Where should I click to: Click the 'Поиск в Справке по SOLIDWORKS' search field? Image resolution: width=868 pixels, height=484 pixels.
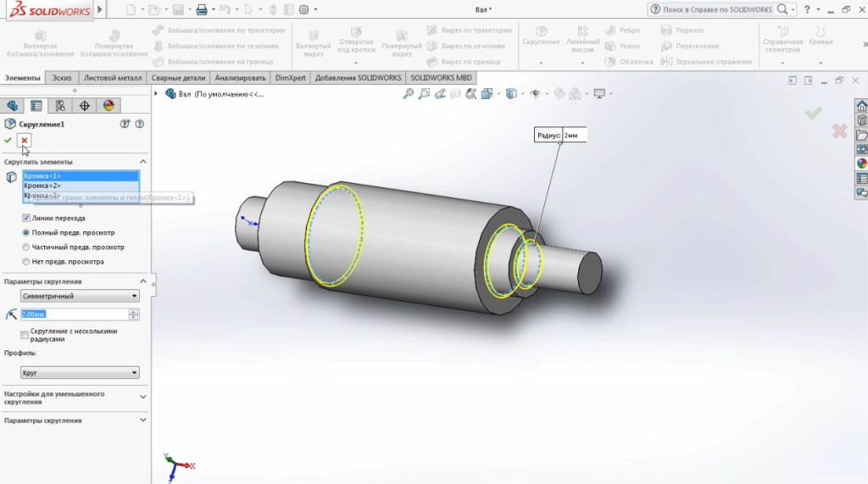tap(717, 9)
